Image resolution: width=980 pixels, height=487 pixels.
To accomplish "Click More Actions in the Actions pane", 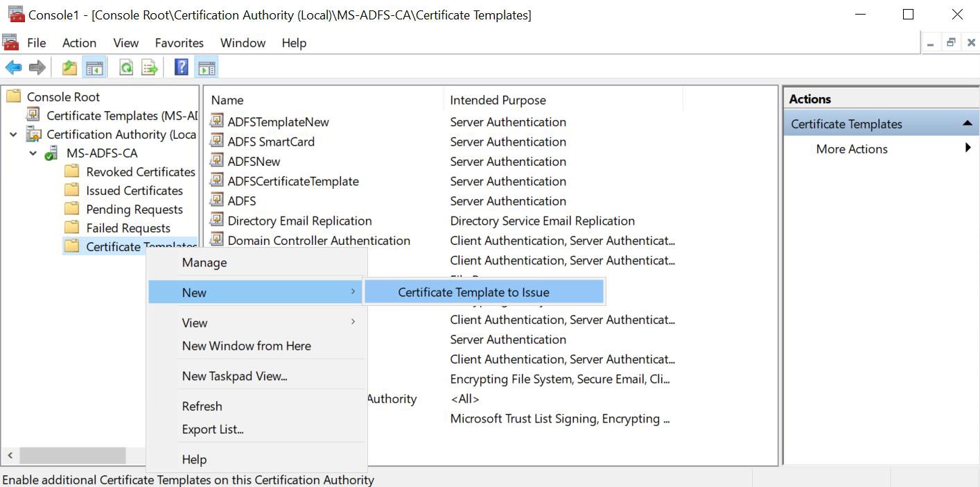I will (x=852, y=148).
